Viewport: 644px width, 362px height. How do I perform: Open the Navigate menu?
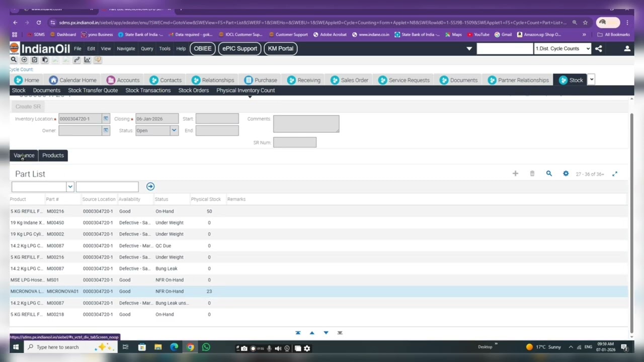click(x=126, y=49)
